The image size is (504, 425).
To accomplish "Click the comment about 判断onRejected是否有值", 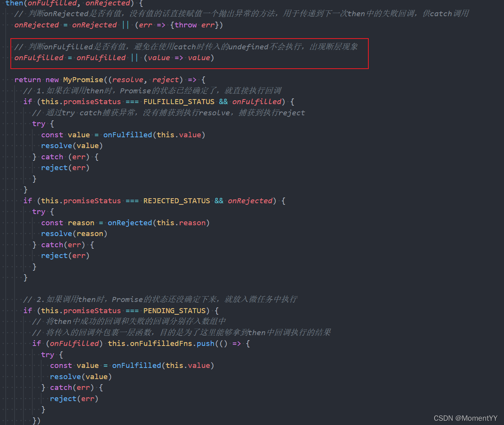I will click(242, 14).
